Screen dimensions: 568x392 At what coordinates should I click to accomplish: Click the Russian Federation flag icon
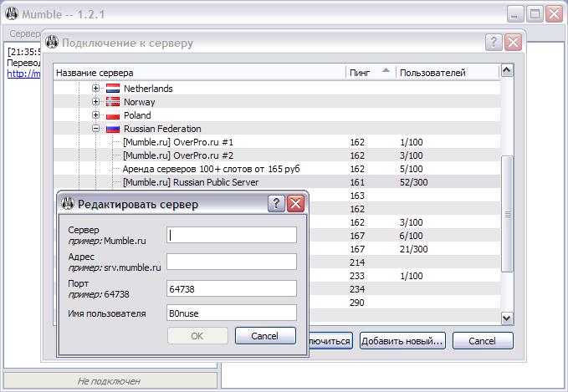pos(113,129)
